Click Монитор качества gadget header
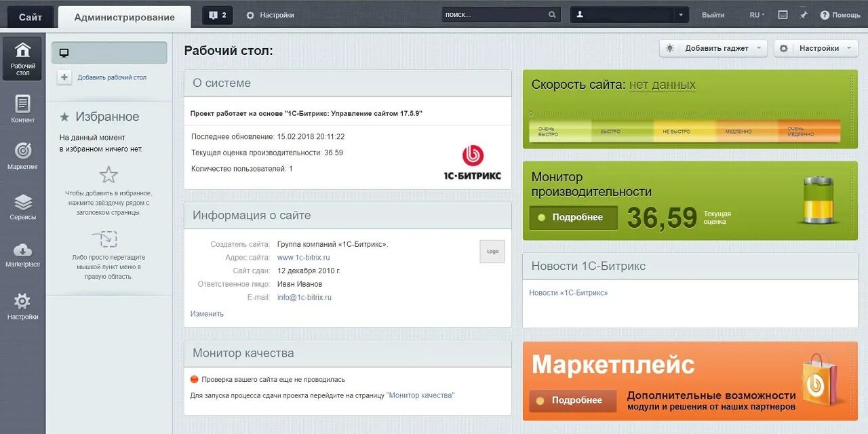 (x=347, y=353)
